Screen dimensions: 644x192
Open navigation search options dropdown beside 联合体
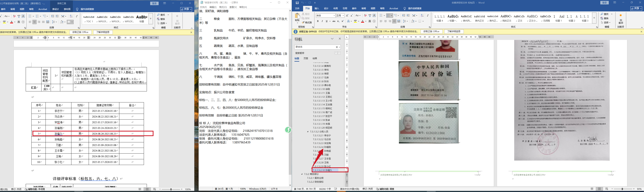pos(339,47)
